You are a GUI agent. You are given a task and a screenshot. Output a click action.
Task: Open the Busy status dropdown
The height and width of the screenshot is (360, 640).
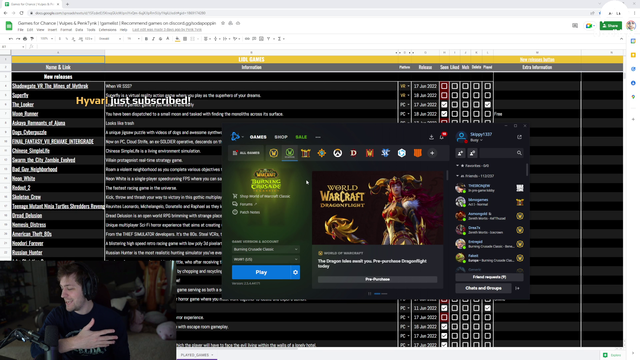476,140
